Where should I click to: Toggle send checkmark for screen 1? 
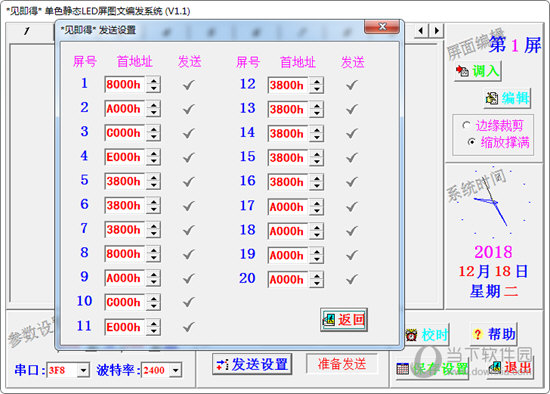189,85
